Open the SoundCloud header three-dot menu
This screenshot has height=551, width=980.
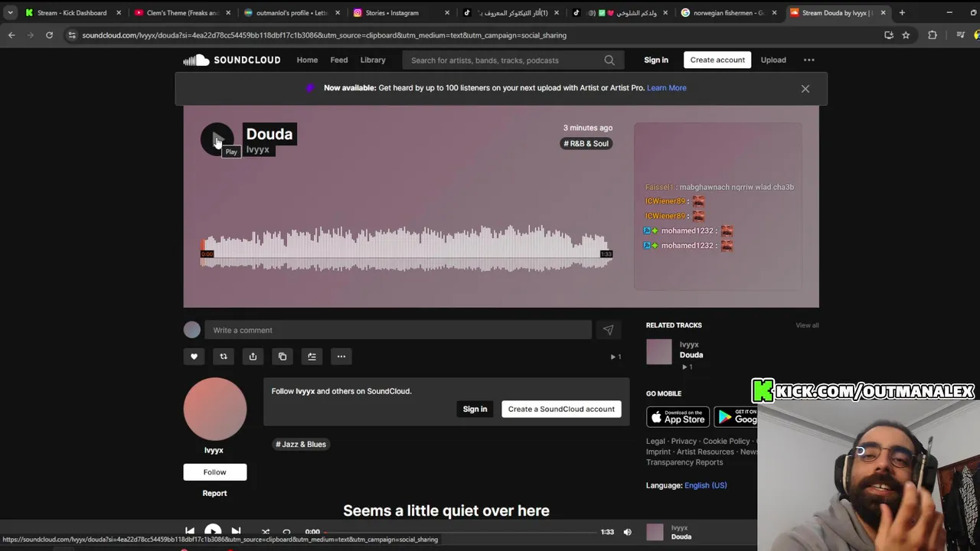click(x=808, y=60)
